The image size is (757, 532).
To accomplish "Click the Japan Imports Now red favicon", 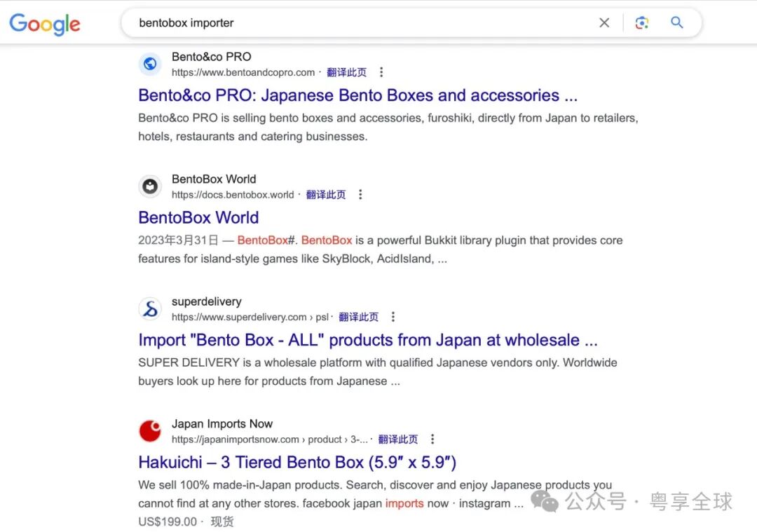I will (150, 430).
